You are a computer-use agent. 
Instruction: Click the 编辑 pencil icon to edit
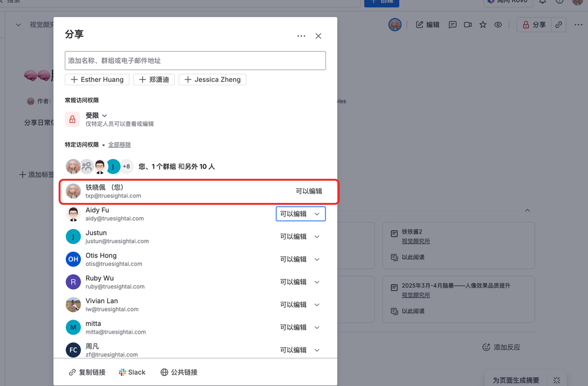point(427,24)
